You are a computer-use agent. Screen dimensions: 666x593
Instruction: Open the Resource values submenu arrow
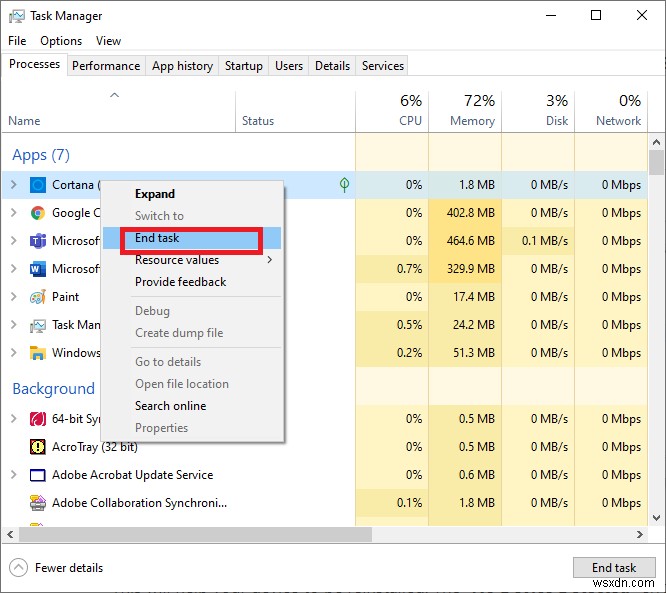pos(270,260)
